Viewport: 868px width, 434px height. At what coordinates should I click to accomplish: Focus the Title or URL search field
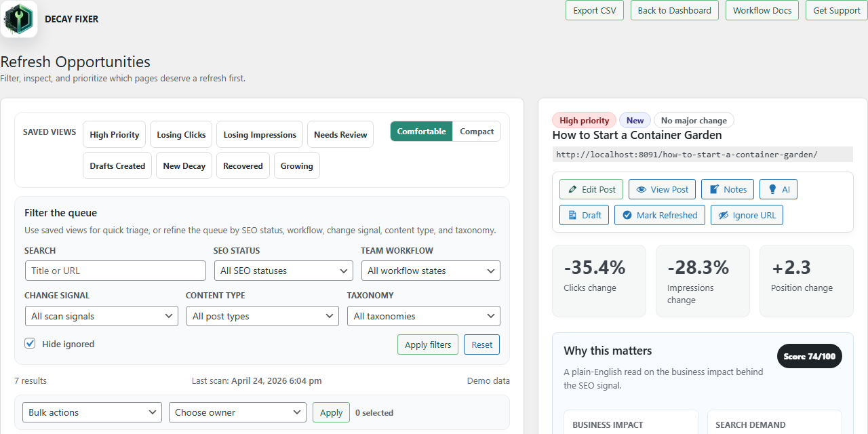(x=115, y=271)
